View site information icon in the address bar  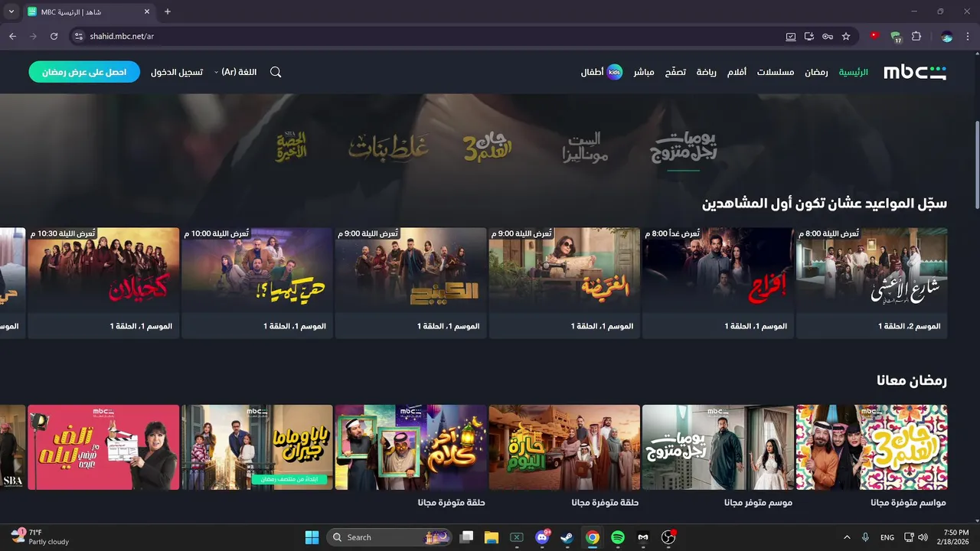77,36
